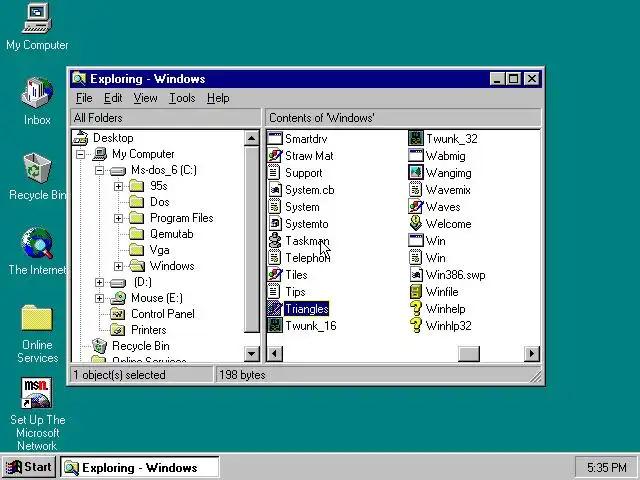Select Control Panel in folder tree

click(x=162, y=314)
